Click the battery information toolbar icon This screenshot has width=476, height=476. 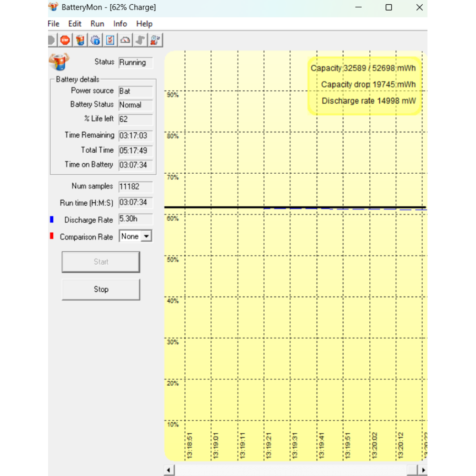[x=80, y=40]
